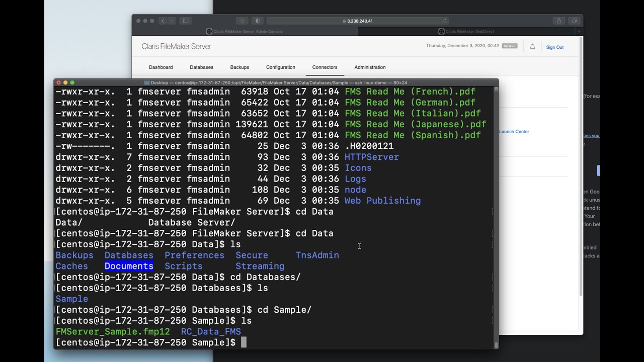Open the Administration tab
644x362 pixels.
tap(370, 67)
